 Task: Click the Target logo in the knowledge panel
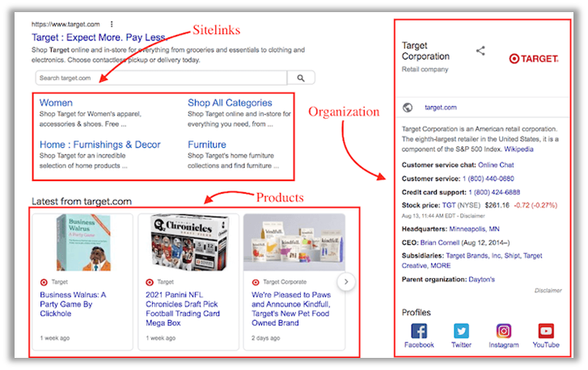534,59
